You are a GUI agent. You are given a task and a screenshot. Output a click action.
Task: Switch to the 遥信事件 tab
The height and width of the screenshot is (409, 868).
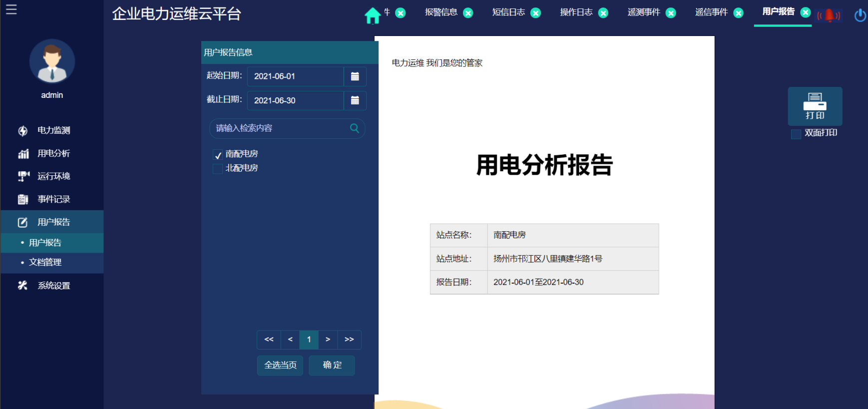[712, 12]
